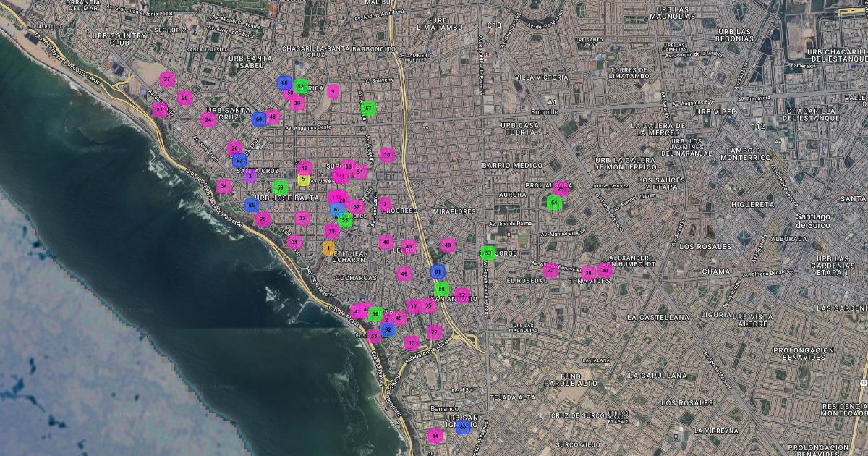Select pink marker number 37
Viewport: 868px width, 456px height.
coord(356,207)
